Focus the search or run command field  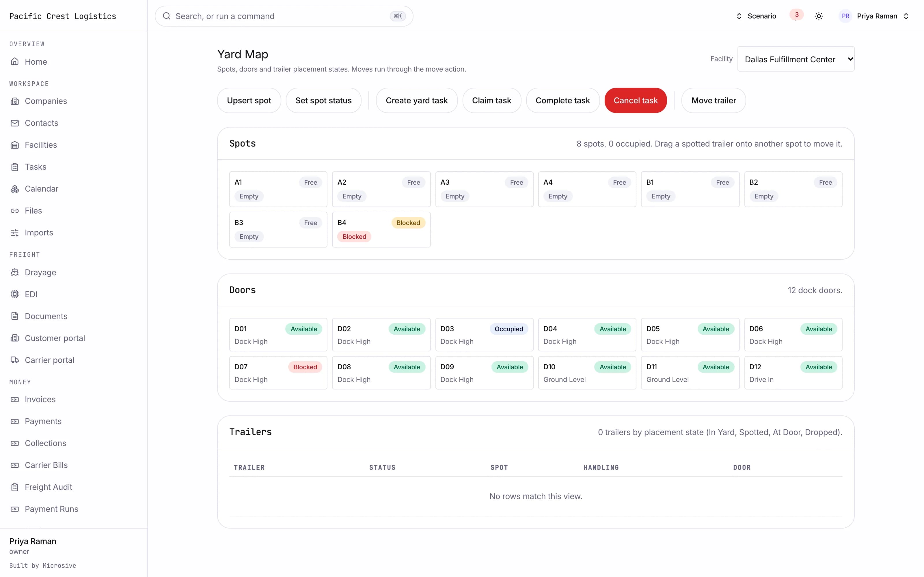pos(284,16)
